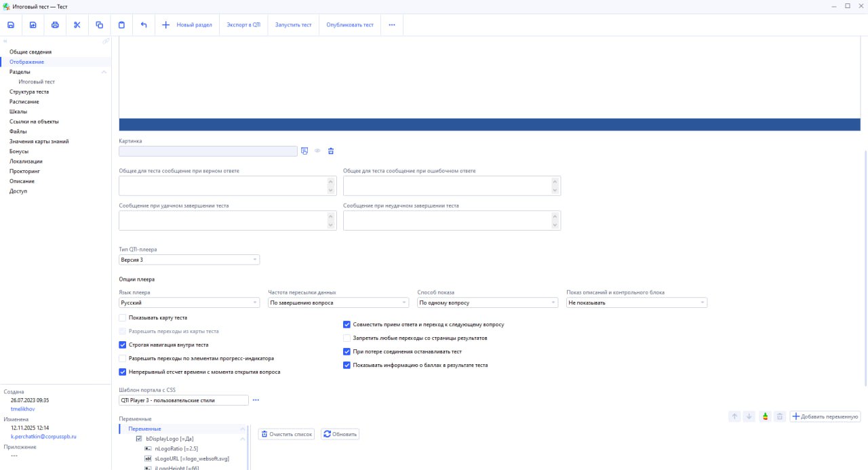868x470 pixels.
Task: Enable the Показывать карту теста checkbox
Action: point(123,317)
